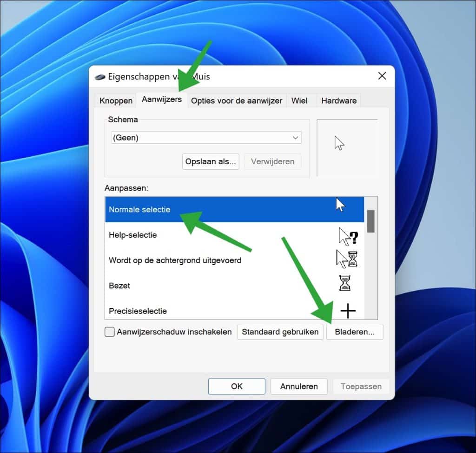The image size is (476, 453).
Task: Enable Aanwijzerschaduw inschakelen
Action: (x=109, y=332)
